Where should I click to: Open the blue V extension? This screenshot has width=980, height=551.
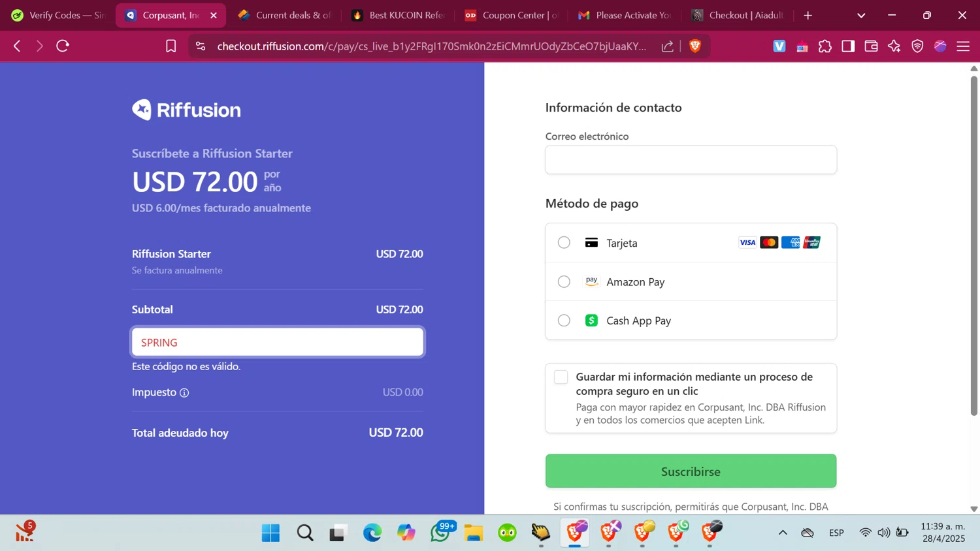(x=779, y=46)
